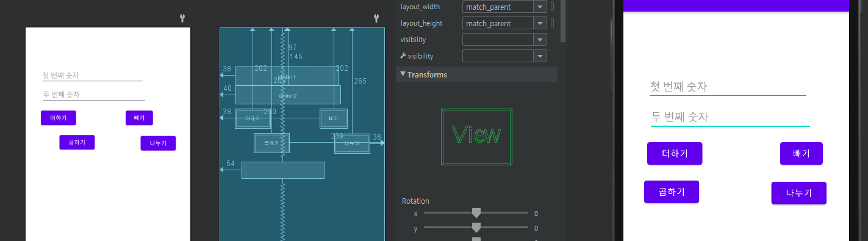Select the 더하기 outline in the blueprint
868x241 pixels.
pos(253,118)
